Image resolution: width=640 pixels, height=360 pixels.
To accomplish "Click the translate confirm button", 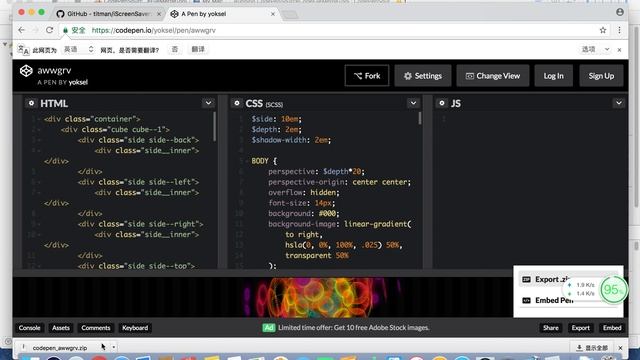I will coord(198,49).
